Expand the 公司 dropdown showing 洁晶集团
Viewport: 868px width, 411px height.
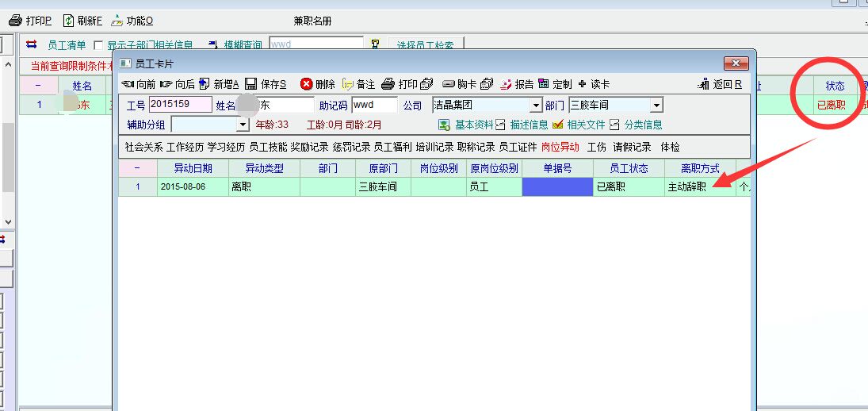pos(535,105)
